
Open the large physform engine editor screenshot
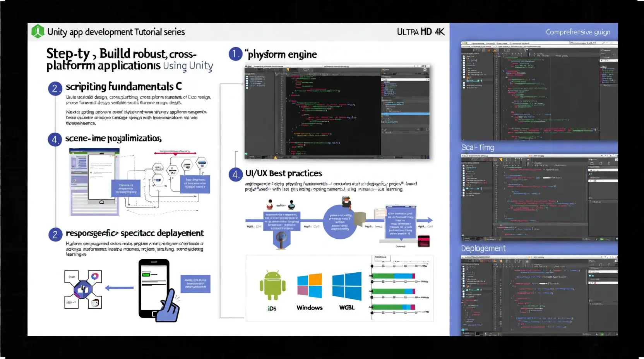coord(337,112)
